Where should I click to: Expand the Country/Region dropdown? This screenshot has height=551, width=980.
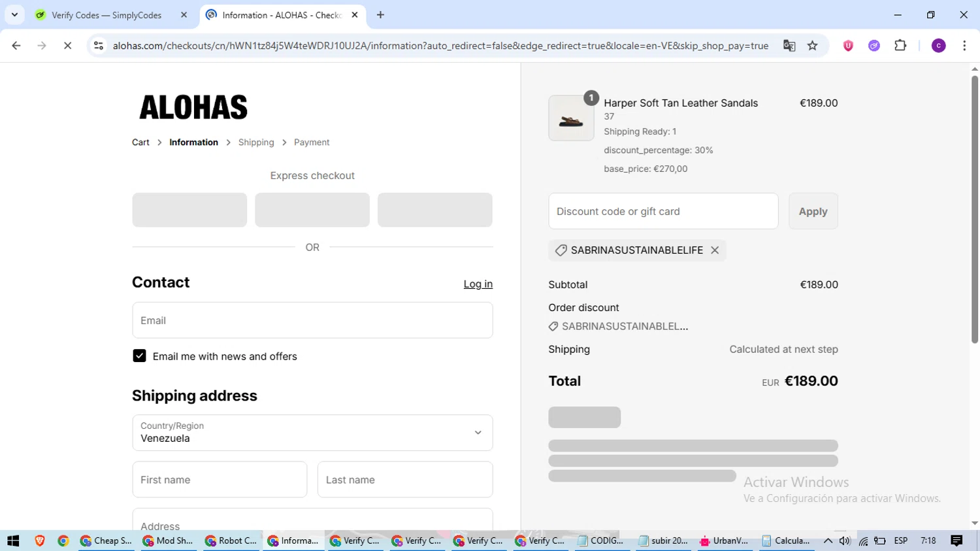point(312,433)
